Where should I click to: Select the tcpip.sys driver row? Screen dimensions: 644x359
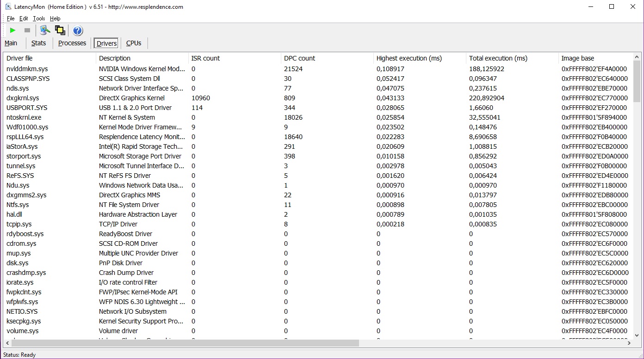click(x=318, y=224)
